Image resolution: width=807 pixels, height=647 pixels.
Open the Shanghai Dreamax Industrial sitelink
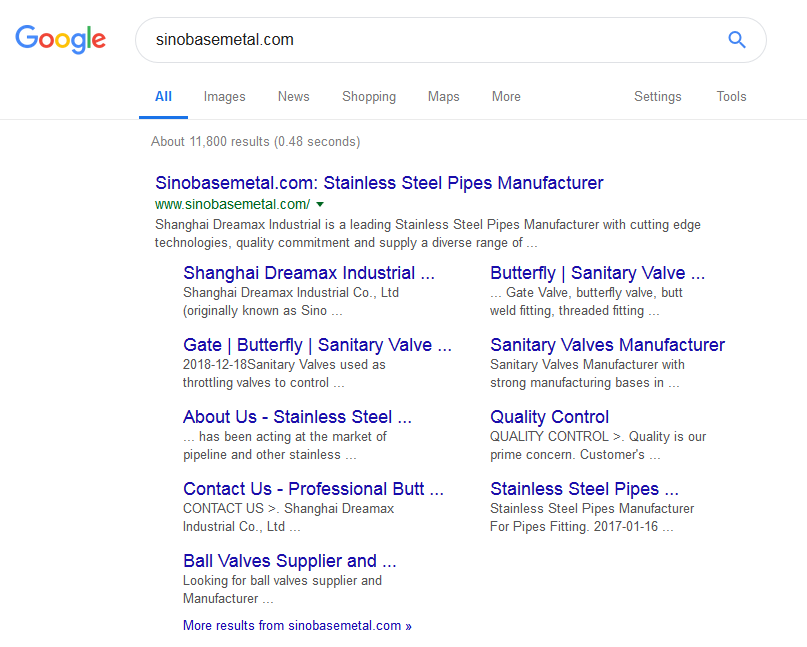coord(309,273)
